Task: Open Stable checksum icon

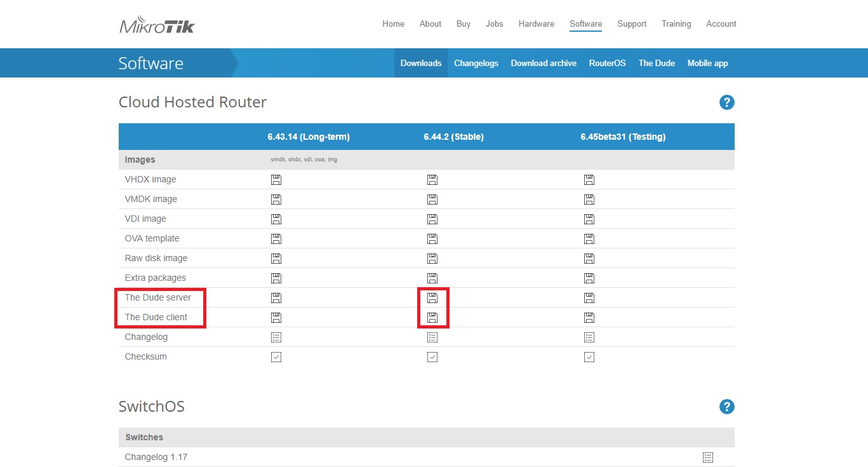Action: [432, 357]
